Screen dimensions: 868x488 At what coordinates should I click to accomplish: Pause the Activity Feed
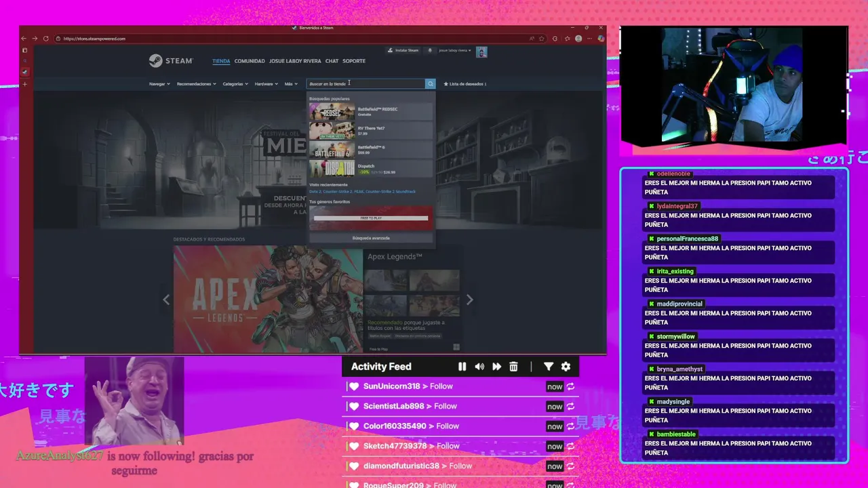pyautogui.click(x=462, y=367)
